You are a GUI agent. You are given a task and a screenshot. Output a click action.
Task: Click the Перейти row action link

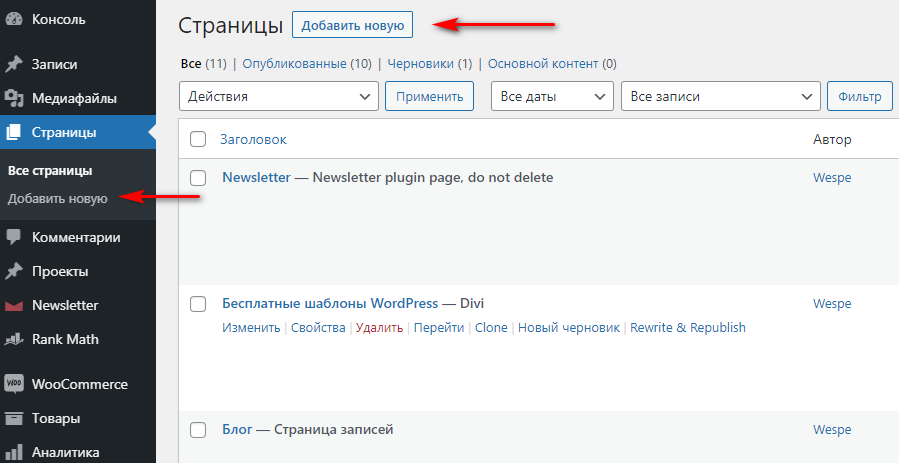[439, 328]
